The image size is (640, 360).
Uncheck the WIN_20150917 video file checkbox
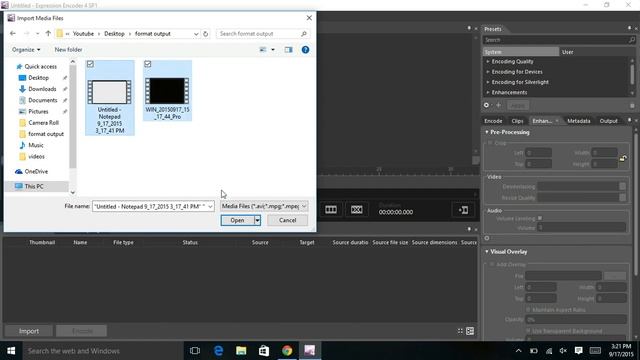click(148, 64)
